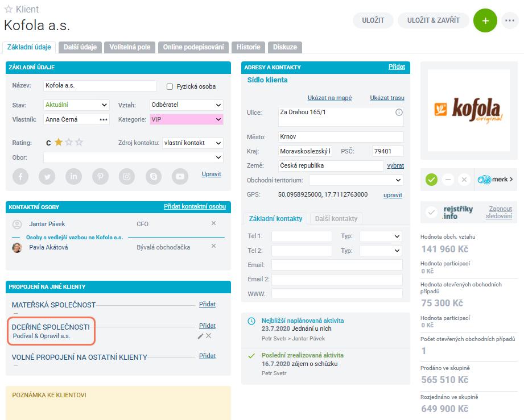The image size is (524, 420).
Task: Click the Zapnout sledování link
Action: pos(499,213)
